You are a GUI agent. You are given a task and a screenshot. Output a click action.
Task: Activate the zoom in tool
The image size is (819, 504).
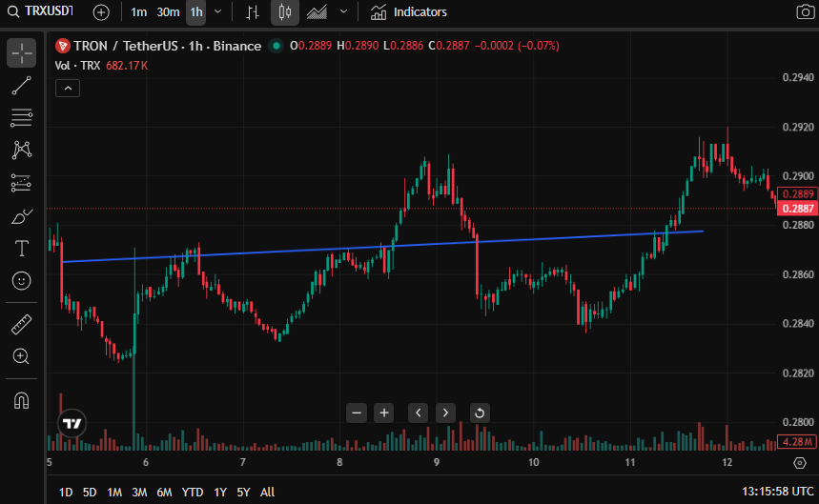(21, 356)
